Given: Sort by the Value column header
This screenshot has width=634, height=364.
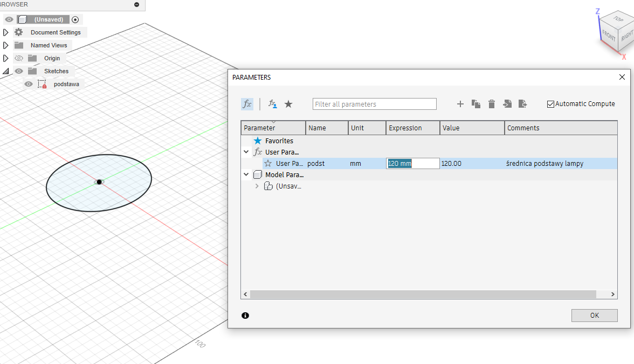Looking at the screenshot, I should pyautogui.click(x=472, y=128).
